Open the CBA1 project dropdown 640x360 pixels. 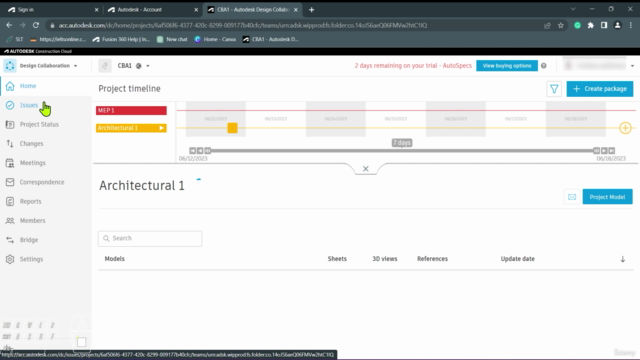click(x=148, y=66)
